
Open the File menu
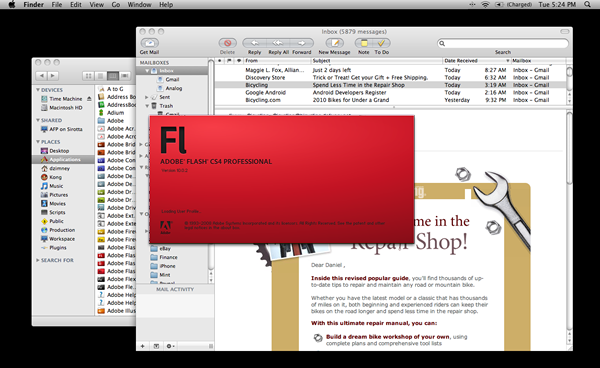(x=57, y=5)
